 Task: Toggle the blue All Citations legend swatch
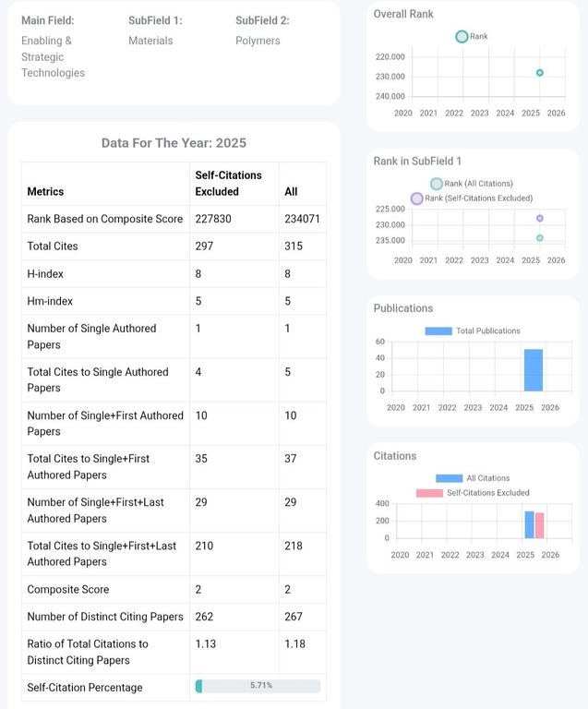(x=449, y=478)
